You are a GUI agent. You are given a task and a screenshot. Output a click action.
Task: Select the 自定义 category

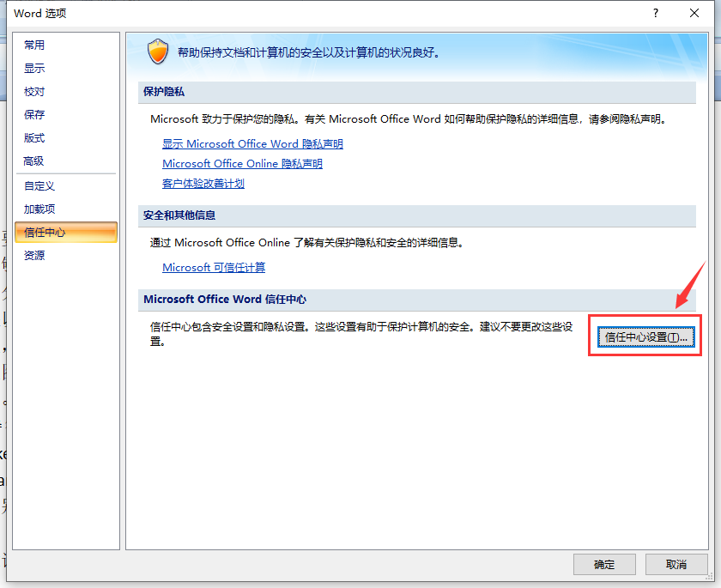pyautogui.click(x=39, y=185)
